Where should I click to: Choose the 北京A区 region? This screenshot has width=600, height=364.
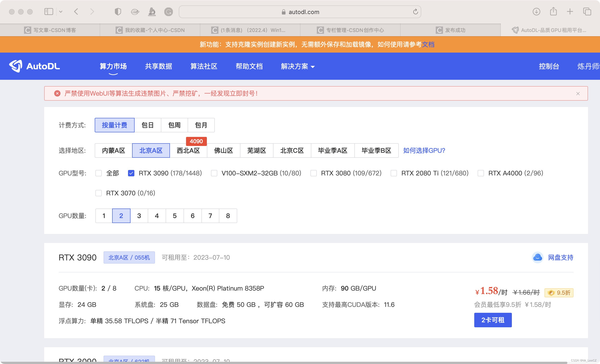[151, 150]
